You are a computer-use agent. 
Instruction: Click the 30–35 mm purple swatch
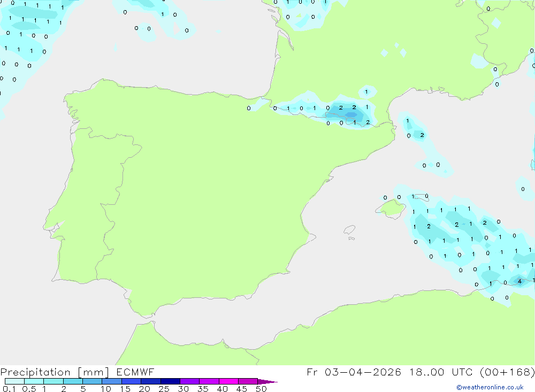[x=190, y=381]
